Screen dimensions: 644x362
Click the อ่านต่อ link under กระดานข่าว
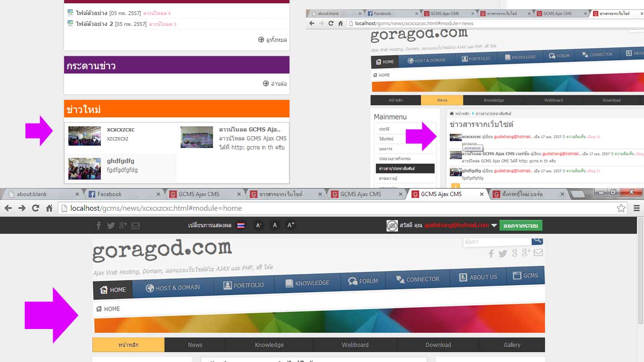tap(275, 83)
